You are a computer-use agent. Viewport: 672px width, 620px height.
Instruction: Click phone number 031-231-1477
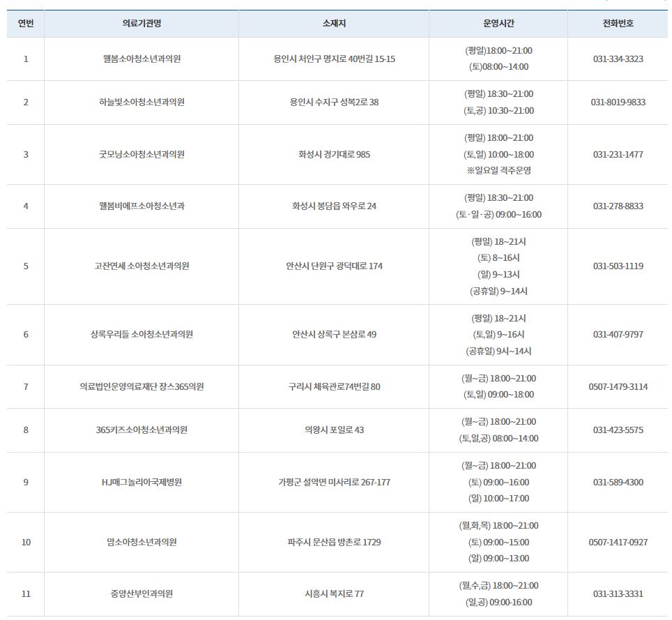tap(618, 154)
